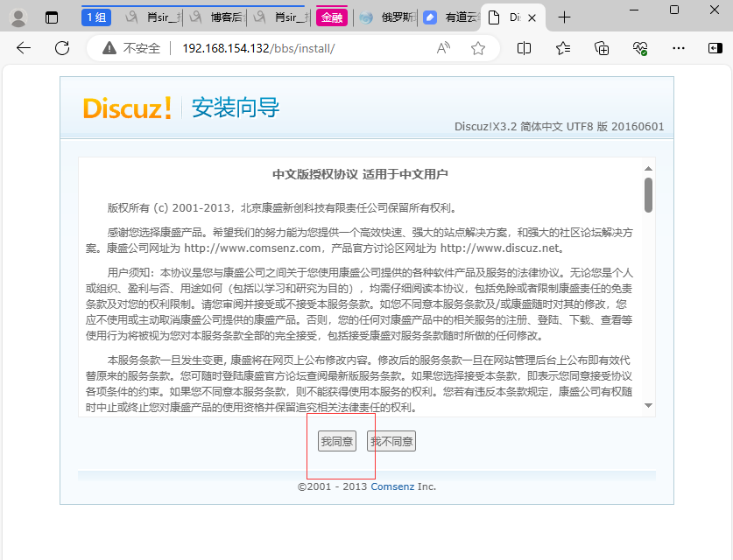Minimize the browser window

point(634,10)
